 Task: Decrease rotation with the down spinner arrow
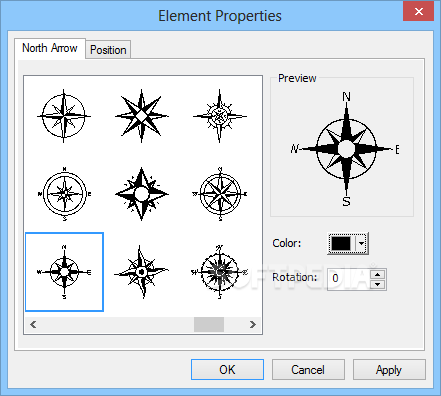click(x=377, y=284)
